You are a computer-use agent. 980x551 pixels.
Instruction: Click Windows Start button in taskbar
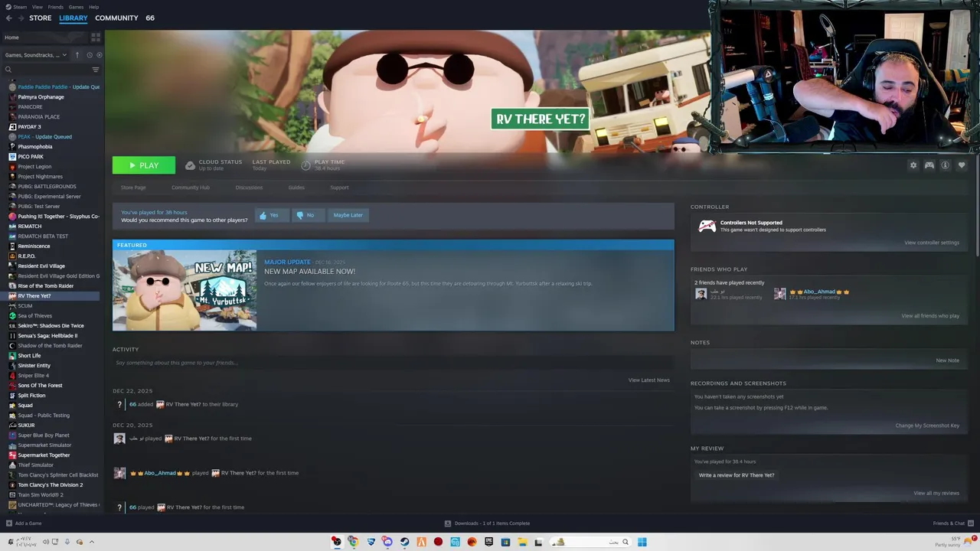coord(642,542)
